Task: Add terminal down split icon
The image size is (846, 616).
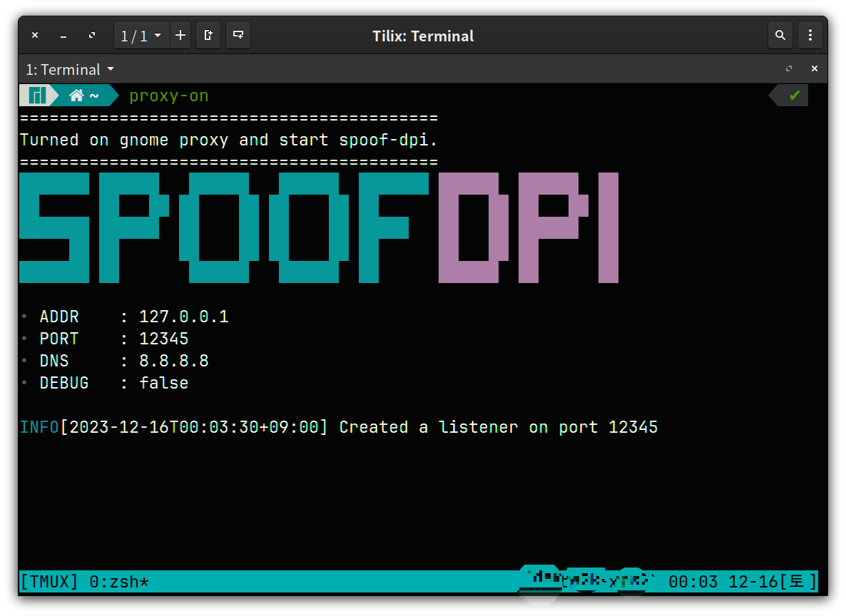Action: coord(238,35)
